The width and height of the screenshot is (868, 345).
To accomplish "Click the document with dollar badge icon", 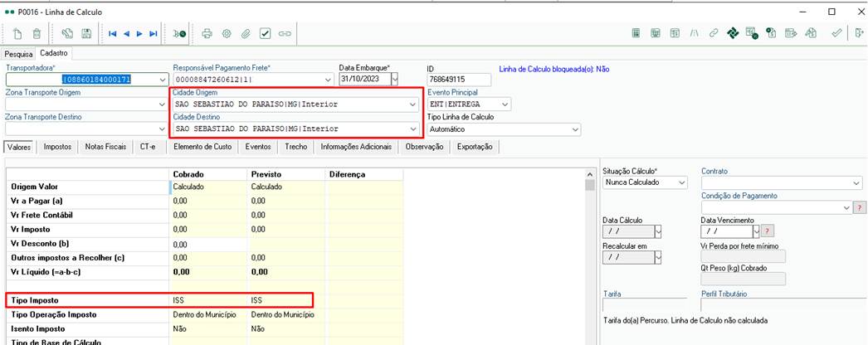I will pos(771,34).
